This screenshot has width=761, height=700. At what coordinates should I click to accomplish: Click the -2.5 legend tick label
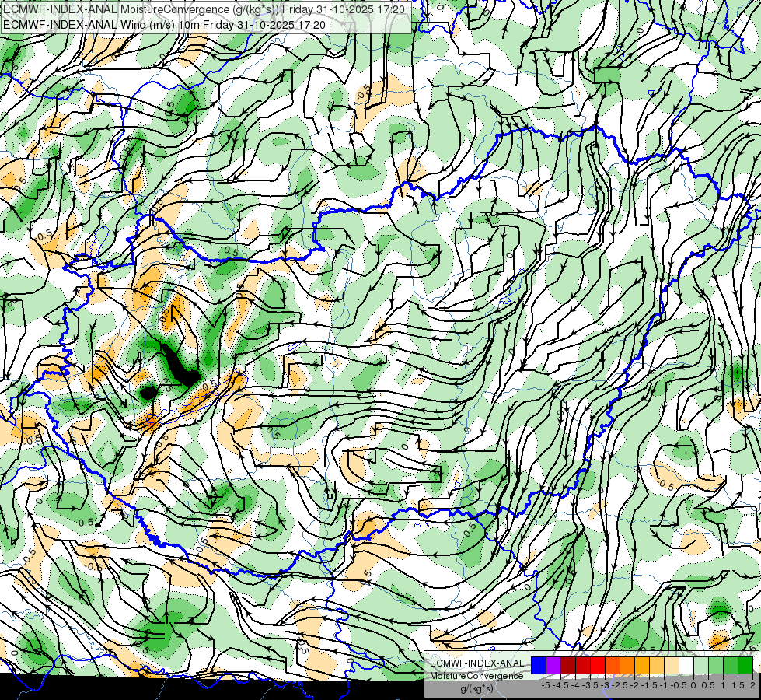[620, 685]
